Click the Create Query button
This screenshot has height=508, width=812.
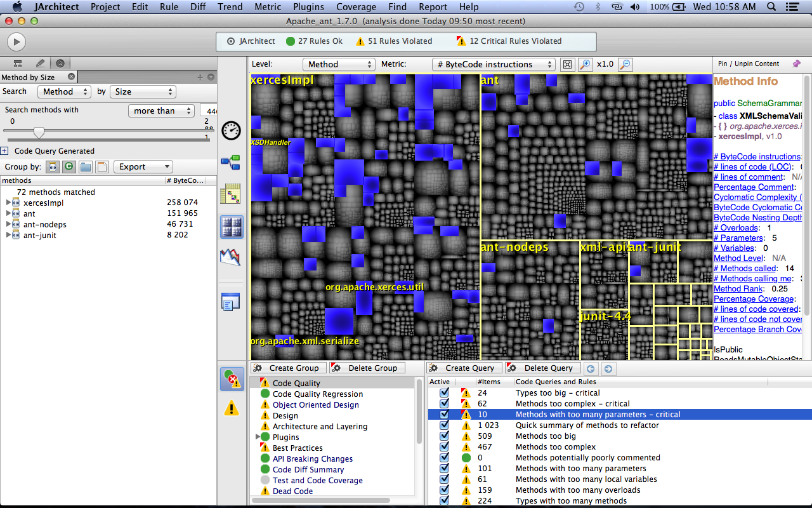pos(464,368)
